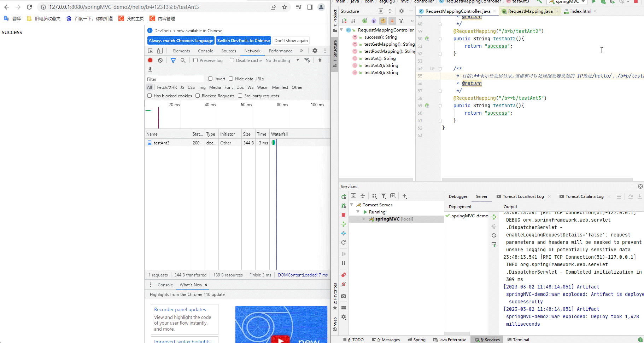This screenshot has width=644, height=343.
Task: Stop the Tomcat server red square
Action: click(344, 215)
